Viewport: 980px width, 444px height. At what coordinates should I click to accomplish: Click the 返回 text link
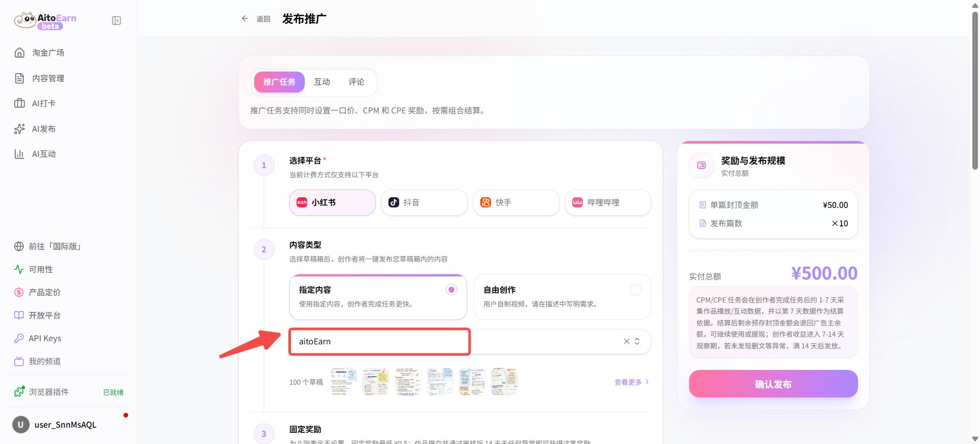point(263,19)
